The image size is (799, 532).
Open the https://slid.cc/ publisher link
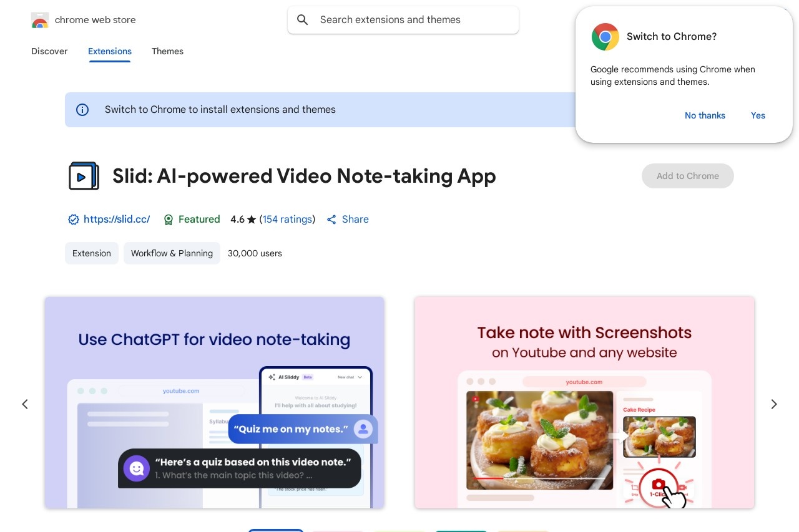click(117, 219)
